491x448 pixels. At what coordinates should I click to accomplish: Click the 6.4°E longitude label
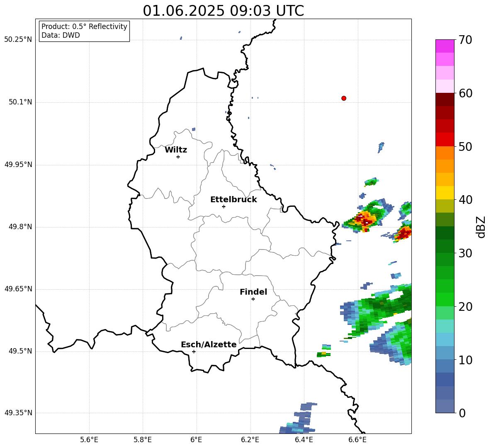coord(304,440)
